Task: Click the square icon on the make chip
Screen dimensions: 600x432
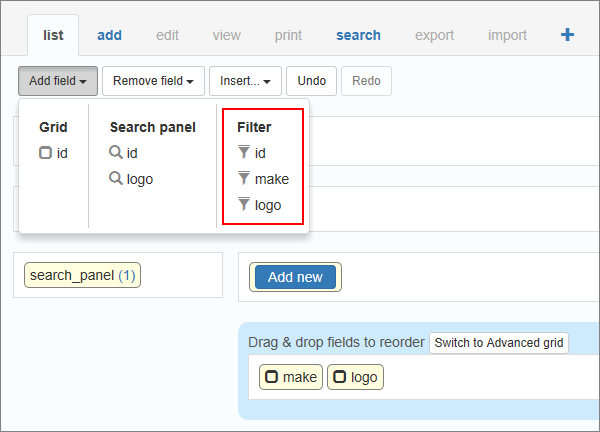Action: tap(272, 377)
